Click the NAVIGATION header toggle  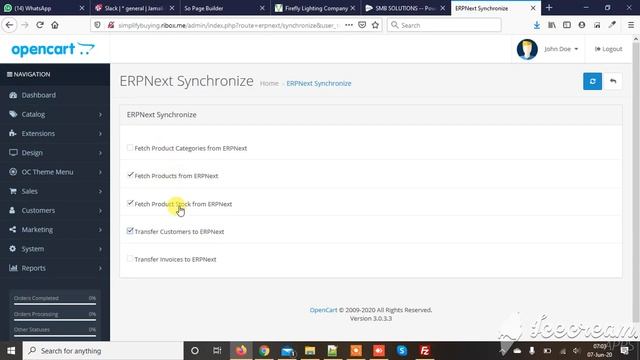pos(29,74)
